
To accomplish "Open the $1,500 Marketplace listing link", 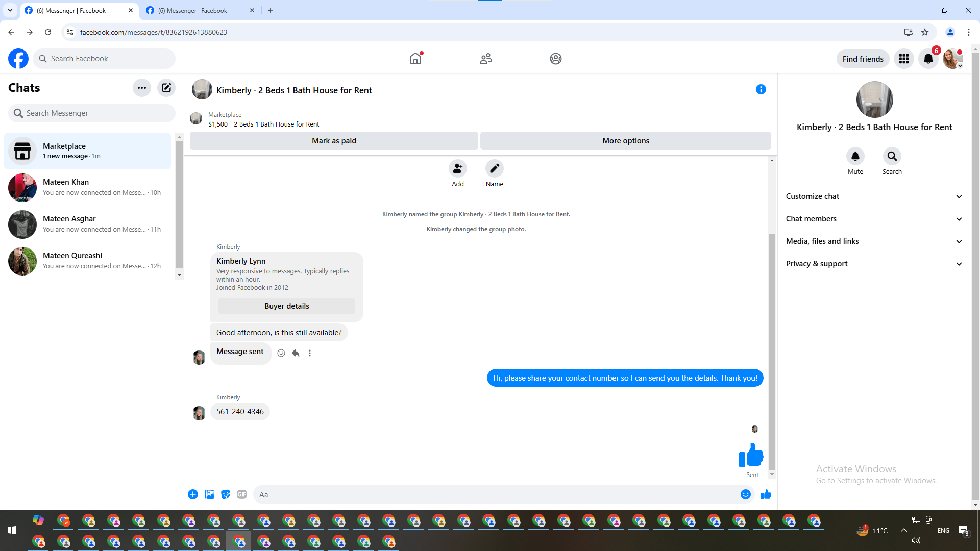I will point(263,124).
